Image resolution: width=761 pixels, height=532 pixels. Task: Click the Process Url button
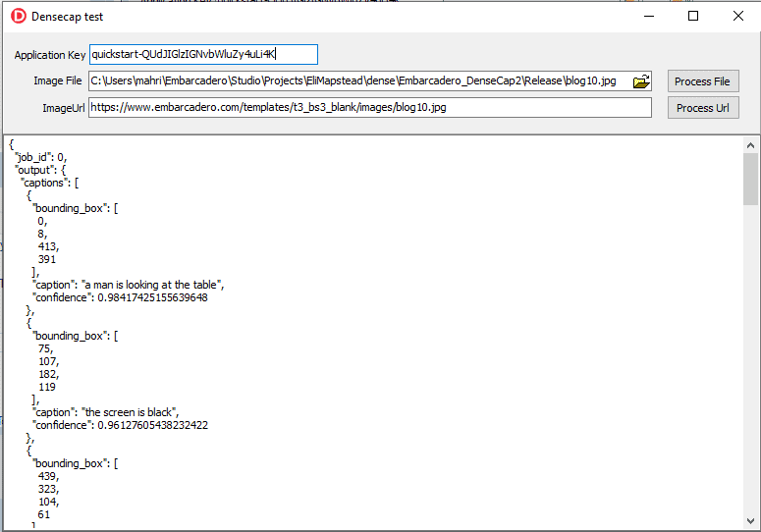[703, 108]
